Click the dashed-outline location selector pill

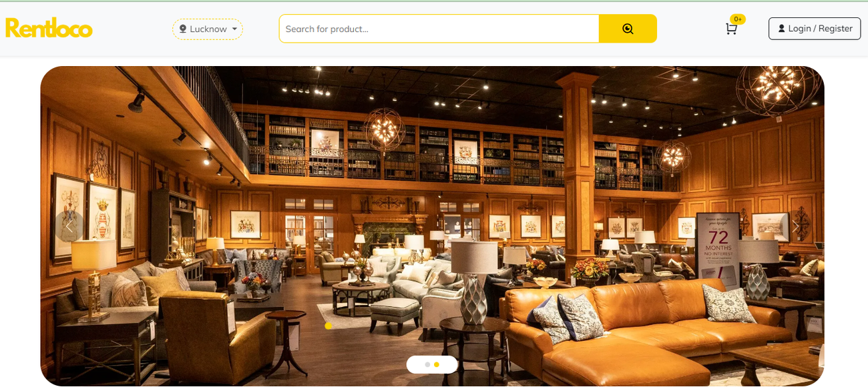click(x=208, y=29)
